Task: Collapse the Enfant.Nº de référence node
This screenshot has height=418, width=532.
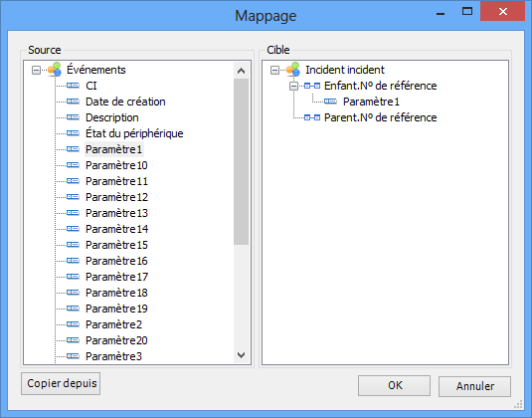Action: (x=293, y=87)
